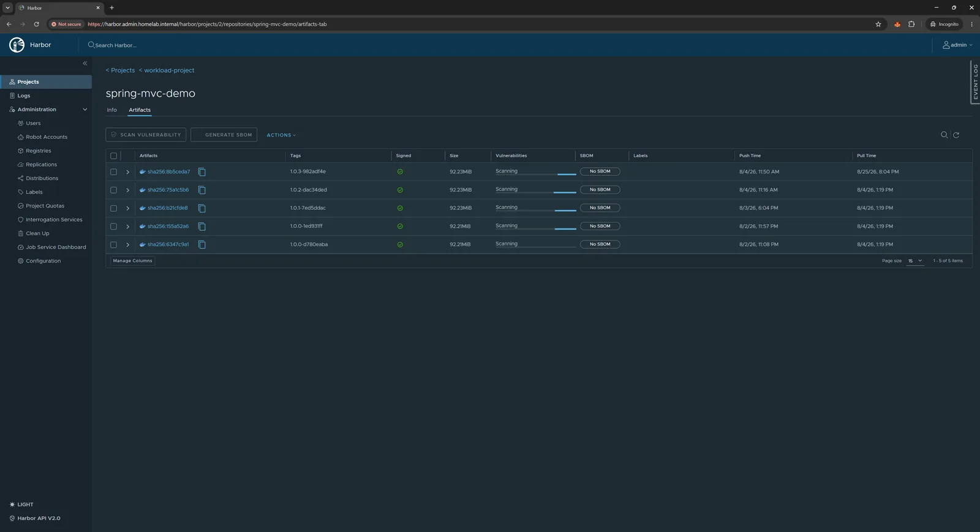This screenshot has height=532, width=980.
Task: Click scan progress bar for sha256:75a1c5b6
Action: tap(536, 193)
